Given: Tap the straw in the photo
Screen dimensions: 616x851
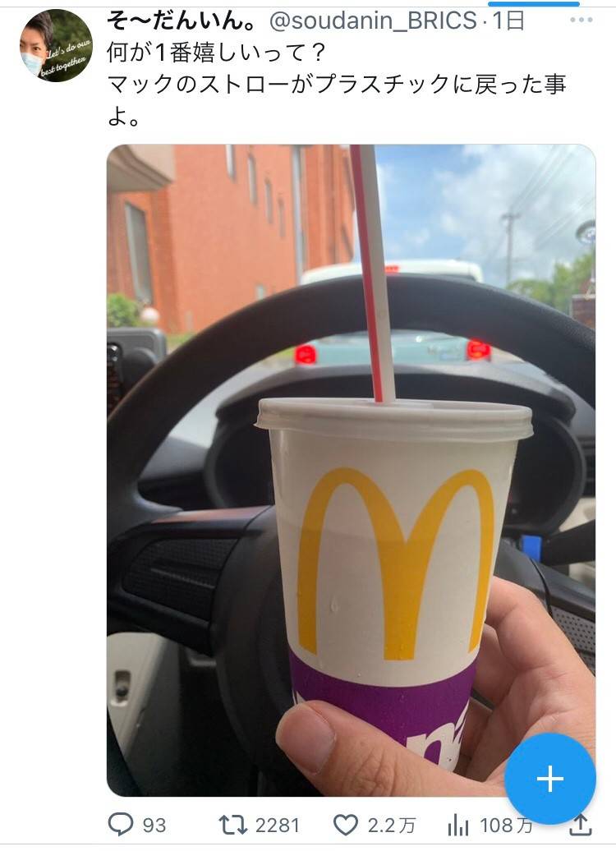Looking at the screenshot, I should pos(372,274).
